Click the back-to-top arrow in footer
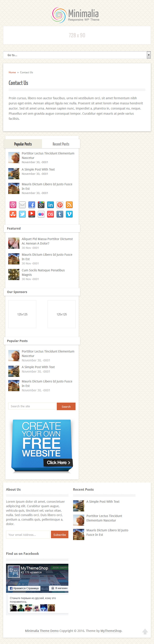Image resolution: width=154 pixels, height=644 pixels. 145,631
